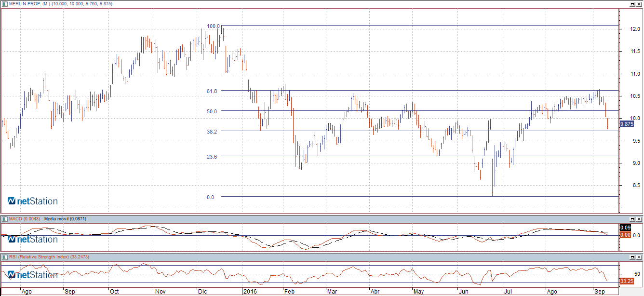The width and height of the screenshot is (644, 296).
Task: Select the MACD (0.0043) title label
Action: pyautogui.click(x=25, y=219)
